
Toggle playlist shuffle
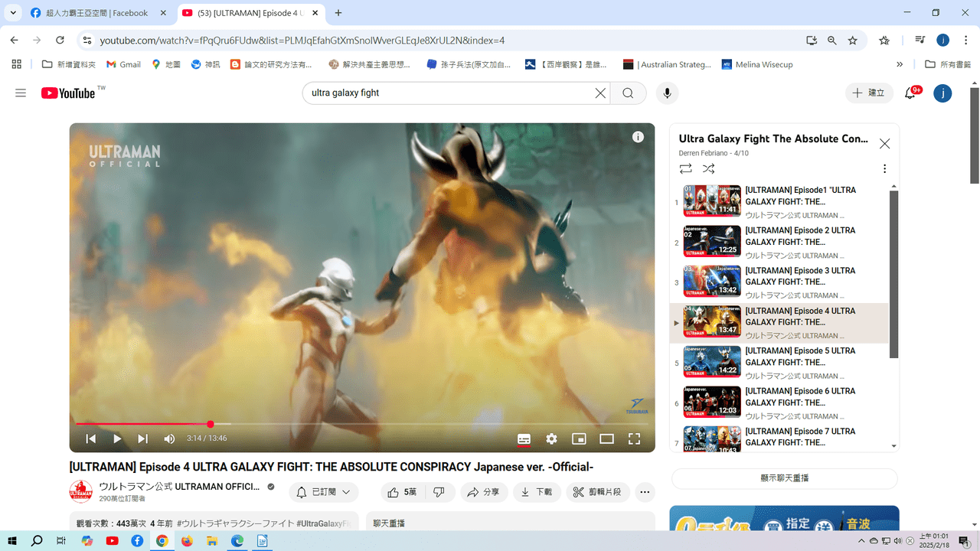pyautogui.click(x=708, y=168)
